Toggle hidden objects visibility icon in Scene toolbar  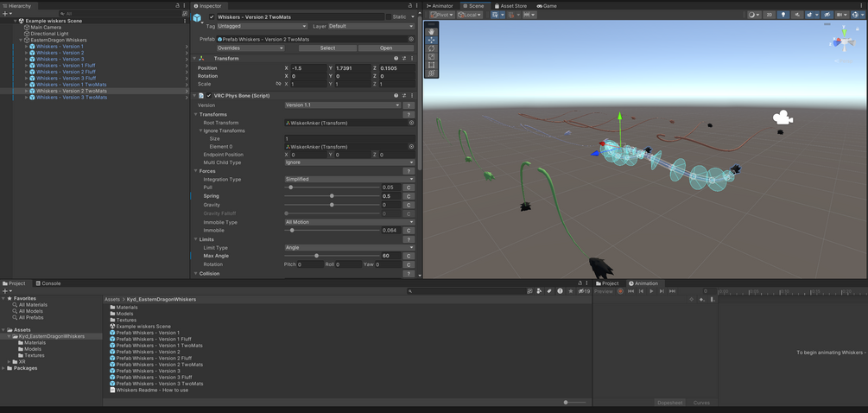[x=827, y=15]
